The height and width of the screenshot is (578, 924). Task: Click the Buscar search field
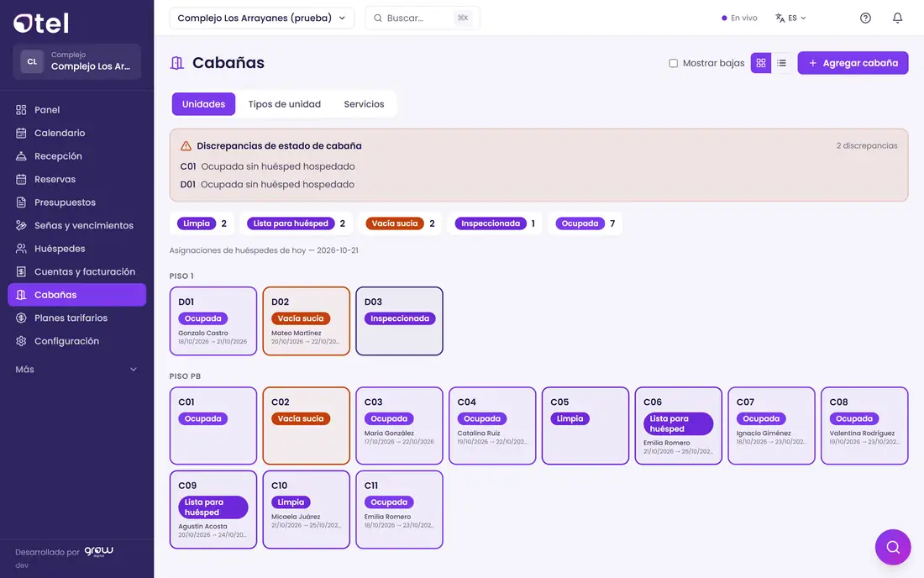423,18
